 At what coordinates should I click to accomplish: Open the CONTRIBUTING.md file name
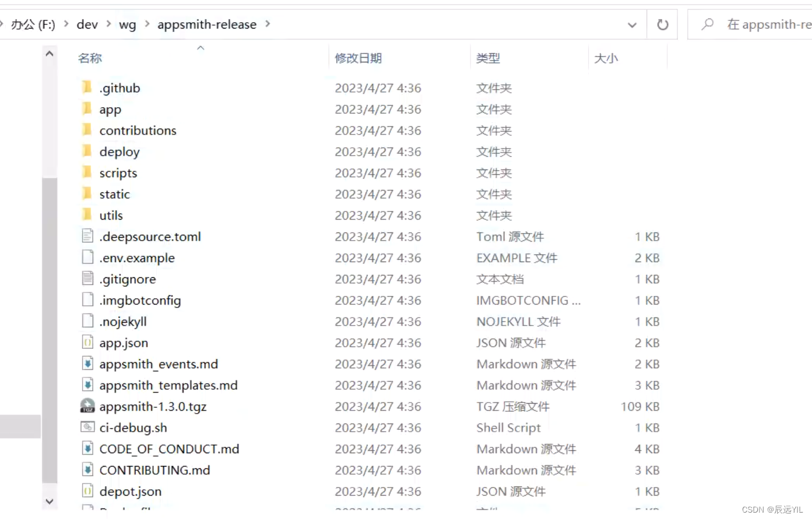click(154, 470)
